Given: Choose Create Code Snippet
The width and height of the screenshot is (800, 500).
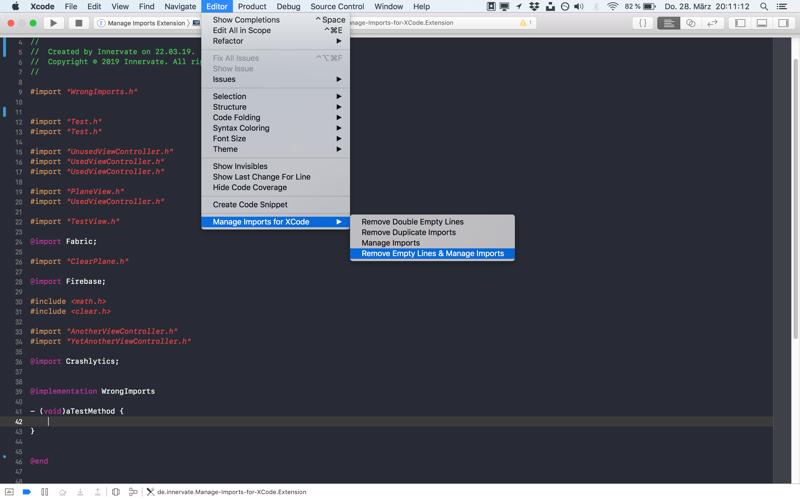Looking at the screenshot, I should click(276, 205).
